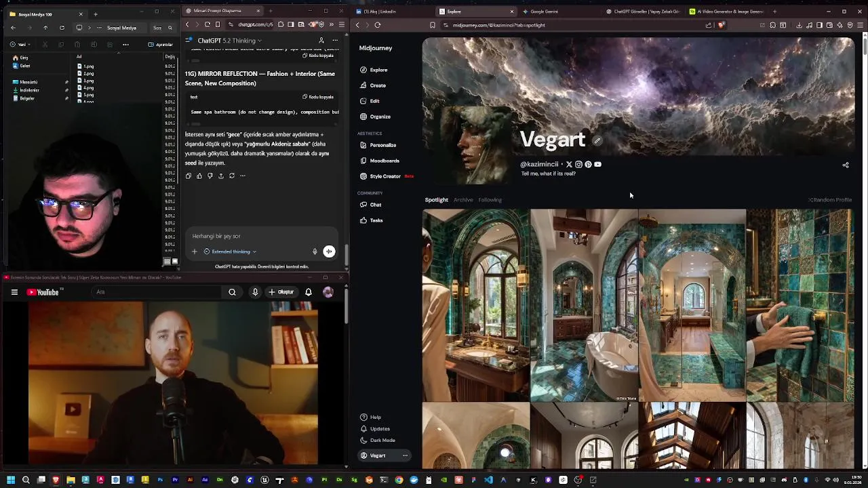Open Chat in Midjourney community section

pyautogui.click(x=370, y=205)
